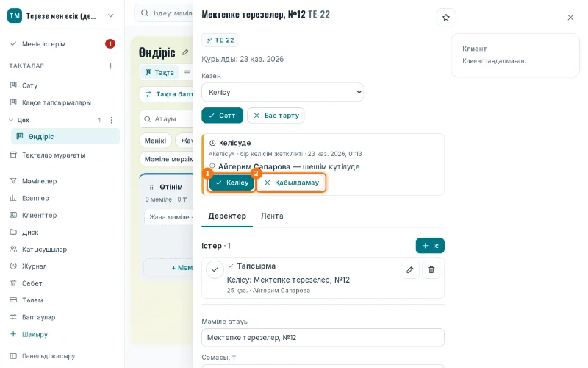Open Клиенттер section
Image resolution: width=588 pixels, height=368 pixels.
[64, 215]
